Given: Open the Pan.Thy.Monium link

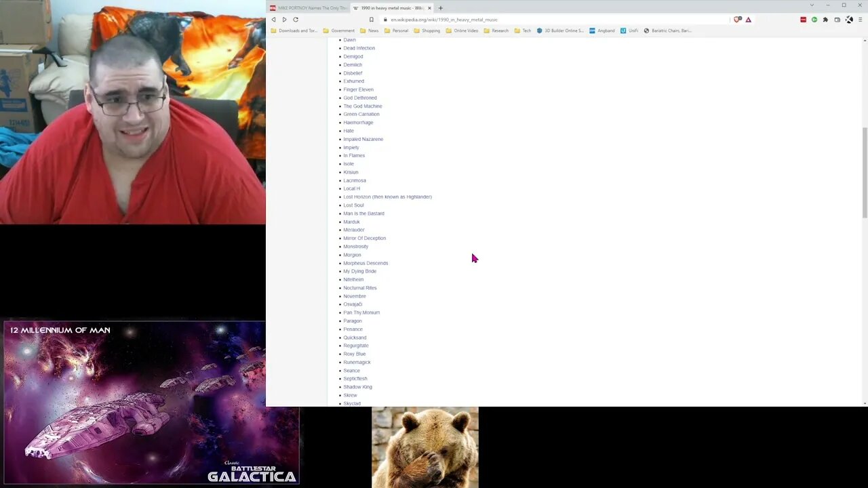Looking at the screenshot, I should point(361,312).
